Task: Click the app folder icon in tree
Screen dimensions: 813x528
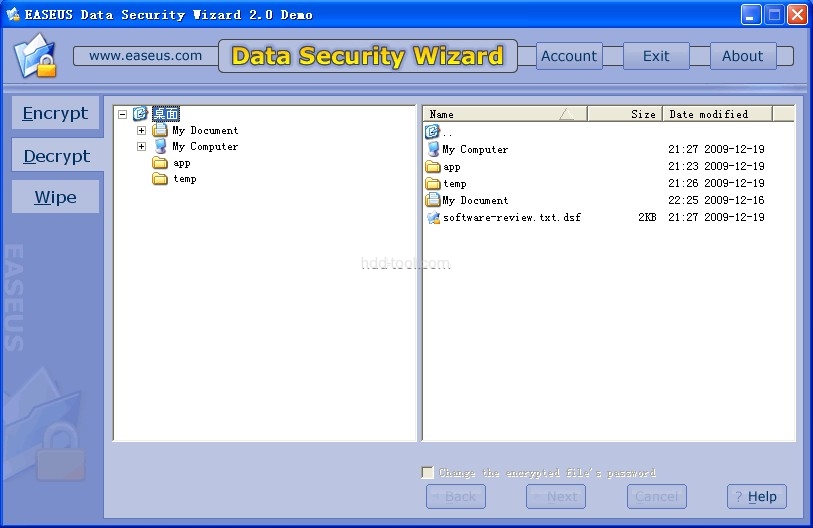Action: pyautogui.click(x=160, y=163)
